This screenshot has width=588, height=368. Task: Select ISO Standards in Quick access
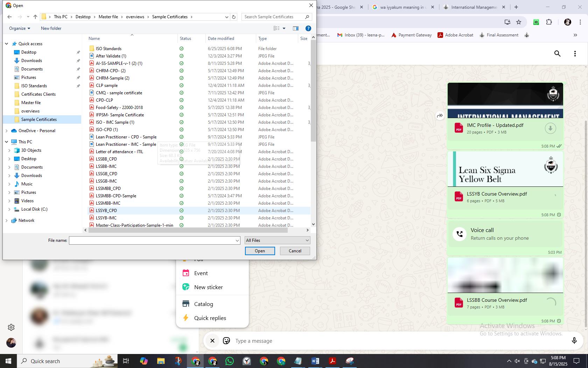[x=34, y=86]
